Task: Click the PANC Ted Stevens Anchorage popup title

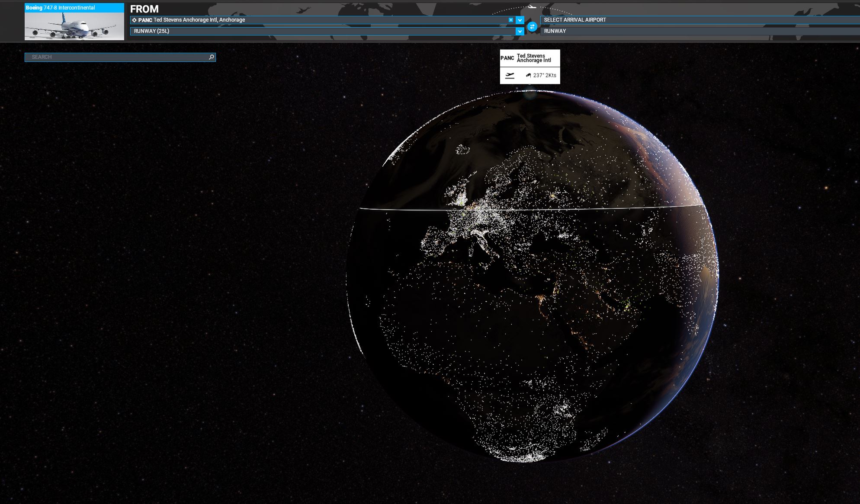Action: point(530,58)
